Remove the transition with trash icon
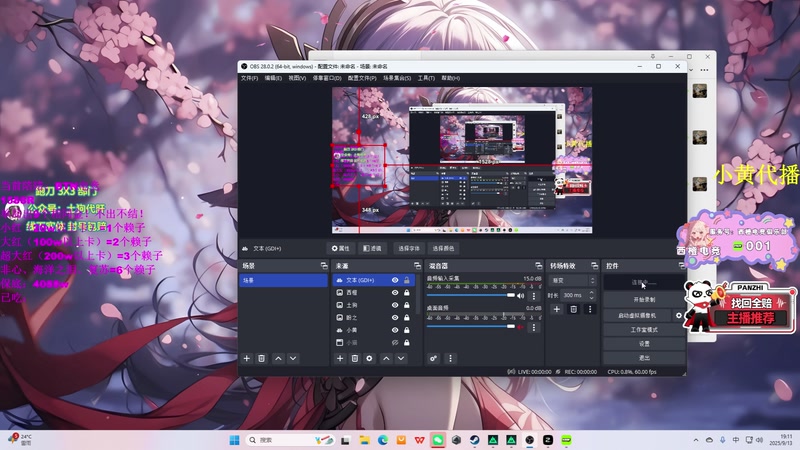 point(573,309)
